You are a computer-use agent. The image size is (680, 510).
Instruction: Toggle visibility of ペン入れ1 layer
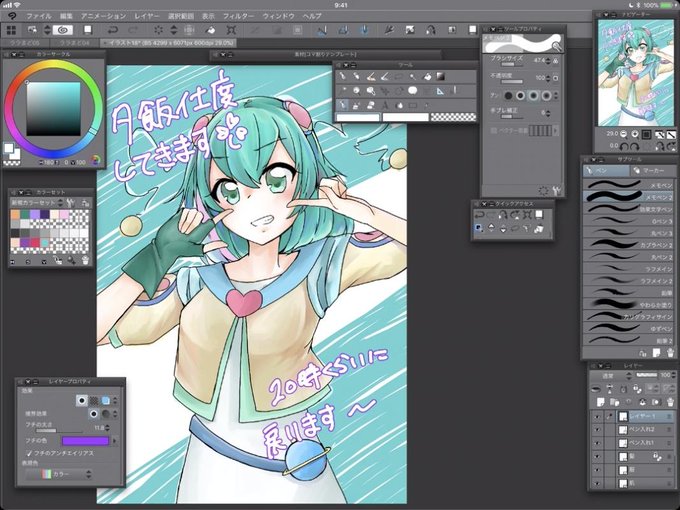click(x=597, y=443)
